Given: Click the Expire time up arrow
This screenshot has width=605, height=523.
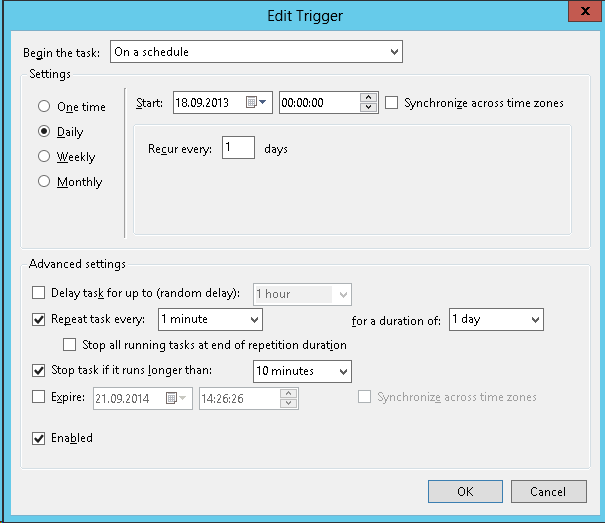Looking at the screenshot, I should (x=289, y=393).
